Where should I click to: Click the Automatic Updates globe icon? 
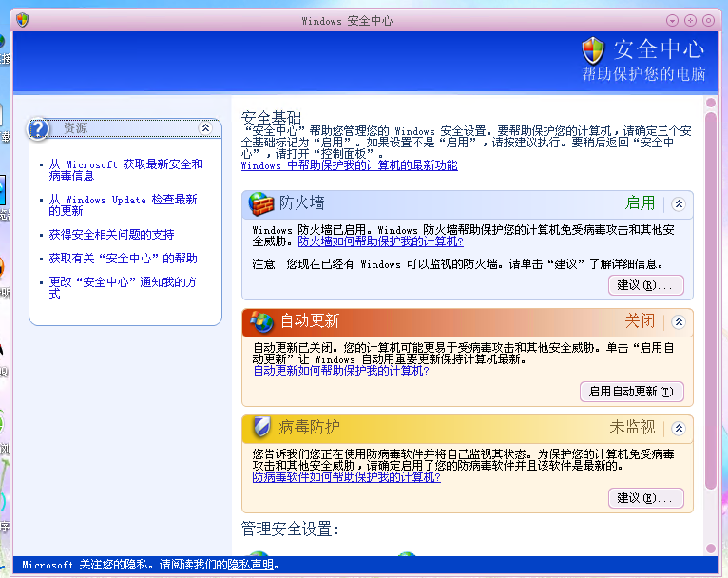pos(262,321)
